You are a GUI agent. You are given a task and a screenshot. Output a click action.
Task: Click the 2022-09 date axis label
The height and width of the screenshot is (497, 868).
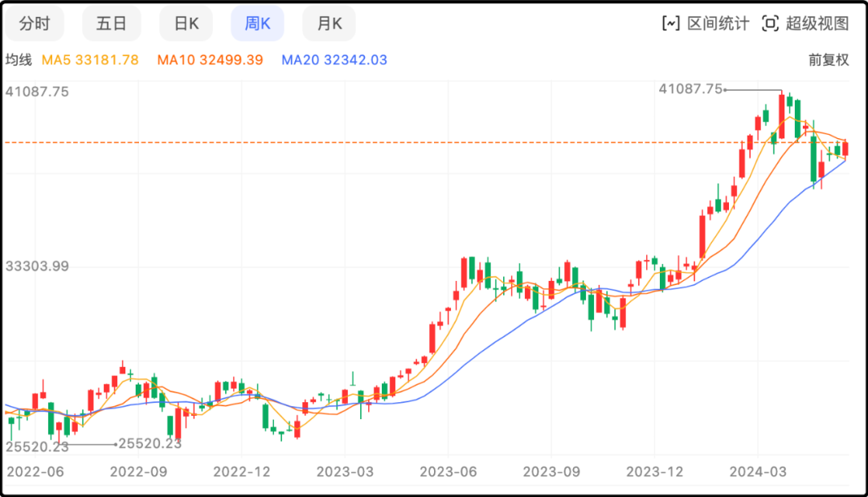click(137, 471)
